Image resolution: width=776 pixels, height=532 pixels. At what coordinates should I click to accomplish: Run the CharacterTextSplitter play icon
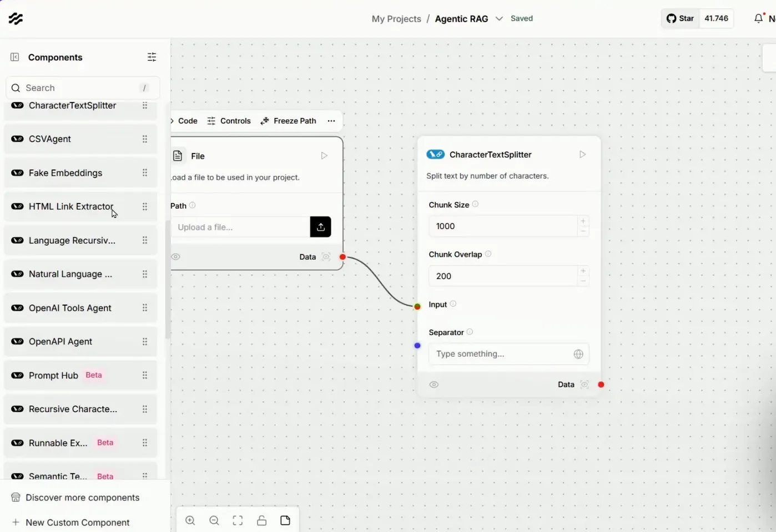click(582, 154)
